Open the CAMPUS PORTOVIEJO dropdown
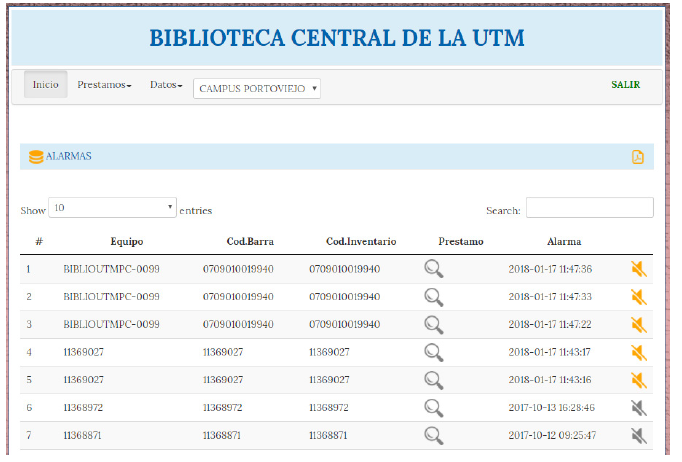This screenshot has height=462, width=682. (257, 88)
